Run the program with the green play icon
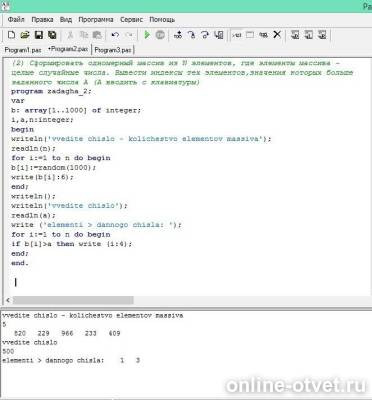 point(147,35)
